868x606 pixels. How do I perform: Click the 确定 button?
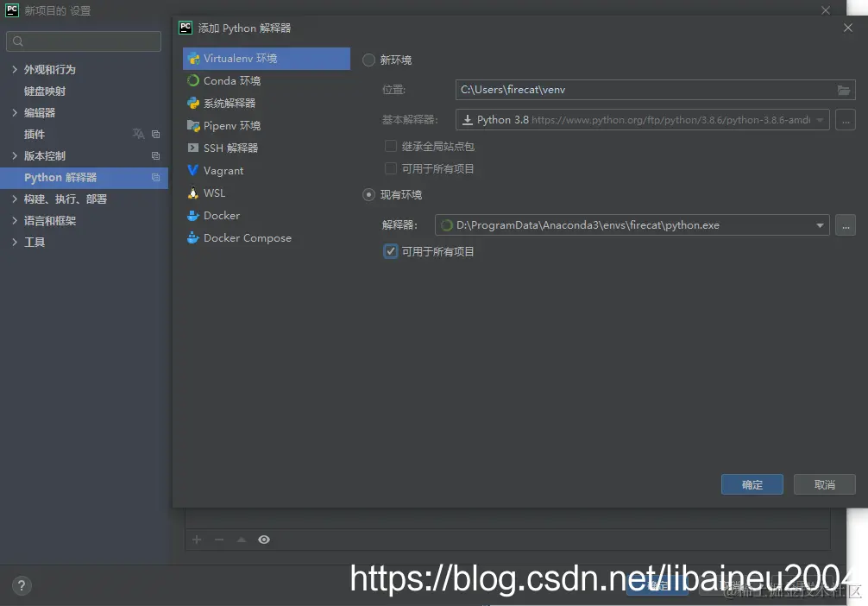tap(752, 484)
